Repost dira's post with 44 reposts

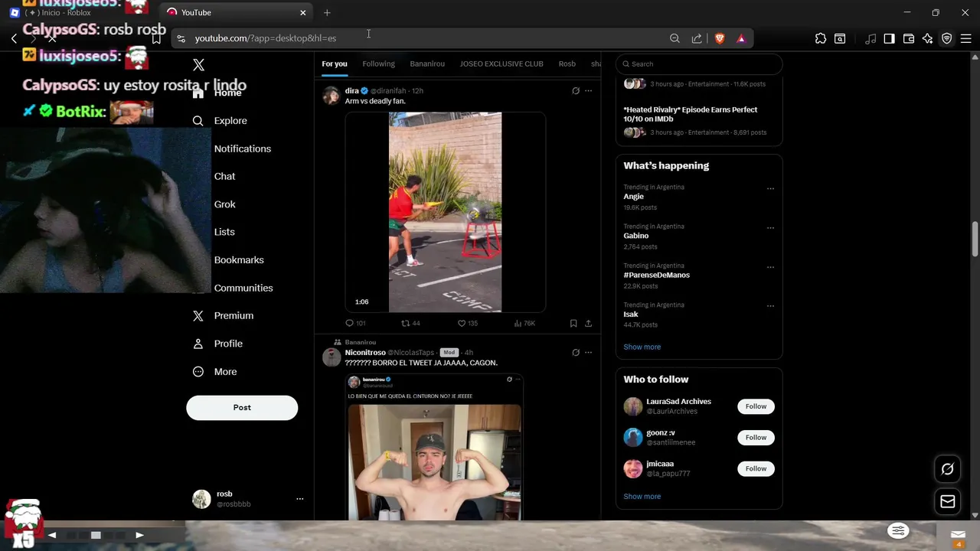(411, 324)
